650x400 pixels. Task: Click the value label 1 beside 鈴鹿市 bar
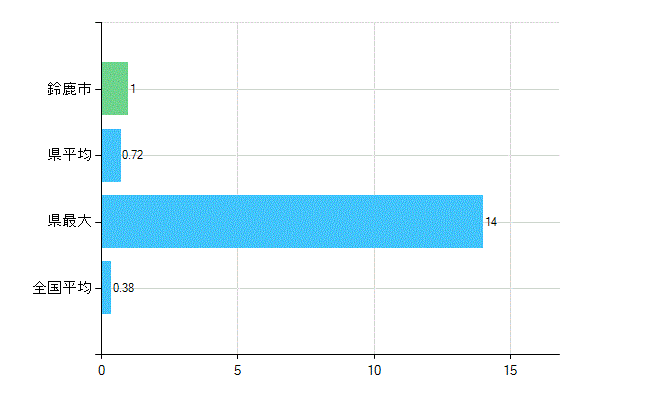(x=133, y=89)
